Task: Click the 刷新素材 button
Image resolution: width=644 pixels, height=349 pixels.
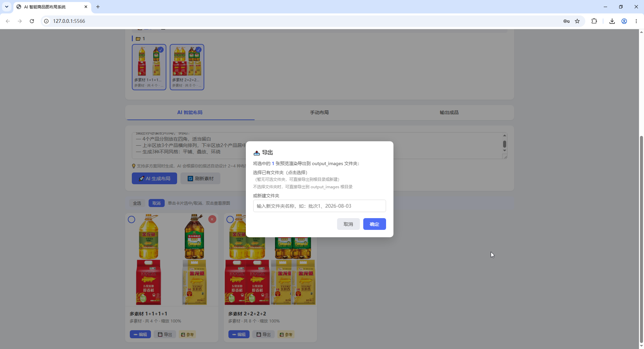Action: [x=201, y=179]
